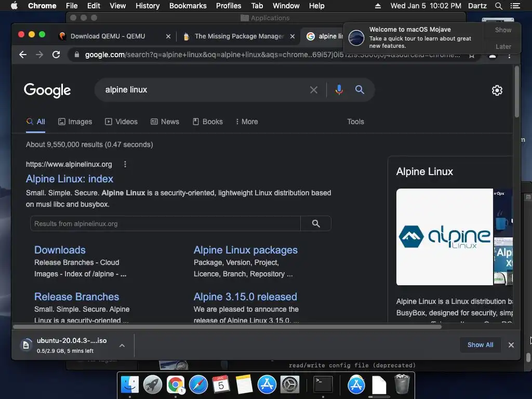Click the Chrome icon in the dock
This screenshot has height=399, width=532.
176,384
